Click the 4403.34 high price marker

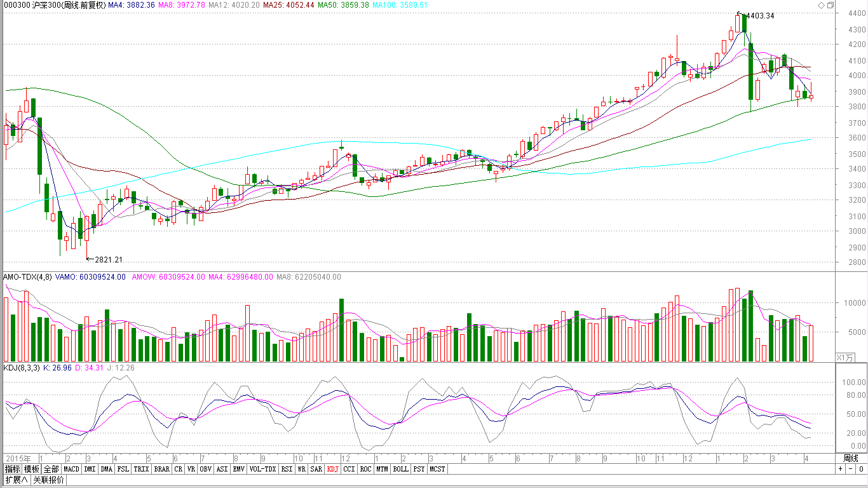(x=759, y=16)
